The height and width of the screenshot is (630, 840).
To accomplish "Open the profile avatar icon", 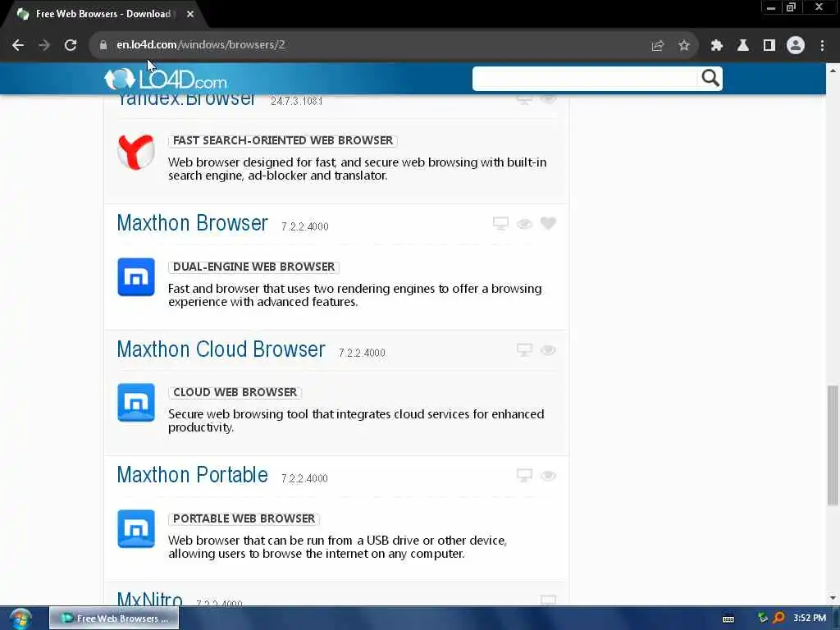I will 796,46.
